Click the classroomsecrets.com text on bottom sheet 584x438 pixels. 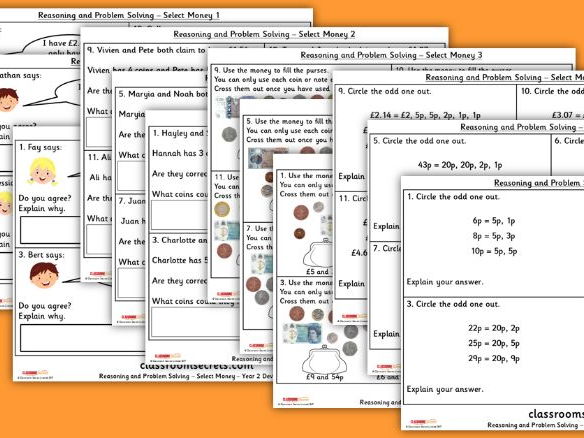[197, 366]
